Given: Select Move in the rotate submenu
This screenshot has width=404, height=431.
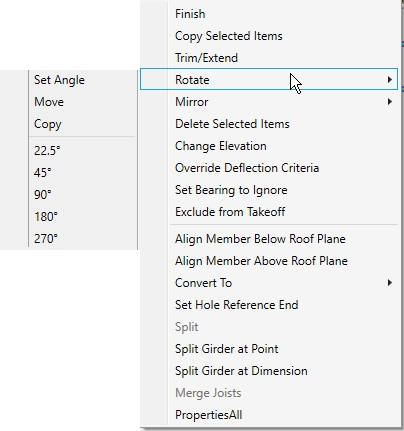Looking at the screenshot, I should 49,102.
